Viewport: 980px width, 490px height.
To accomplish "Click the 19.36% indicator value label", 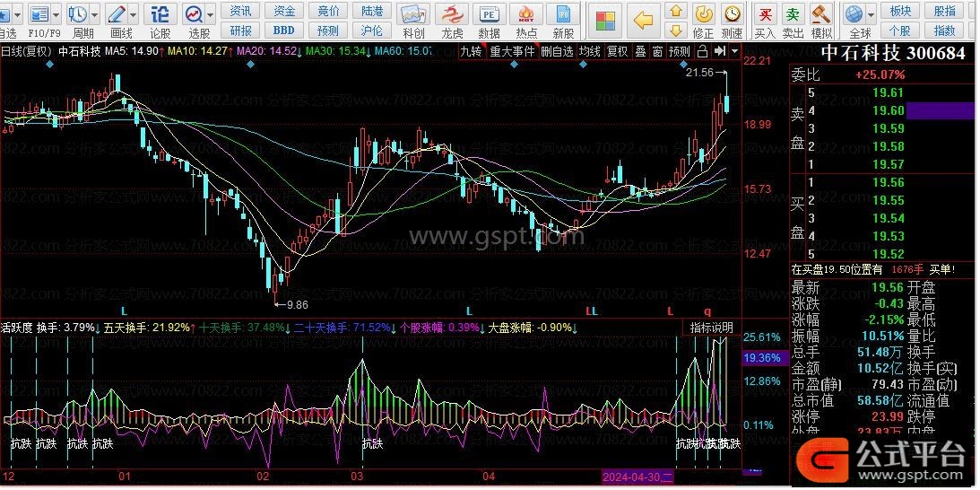I will point(762,358).
